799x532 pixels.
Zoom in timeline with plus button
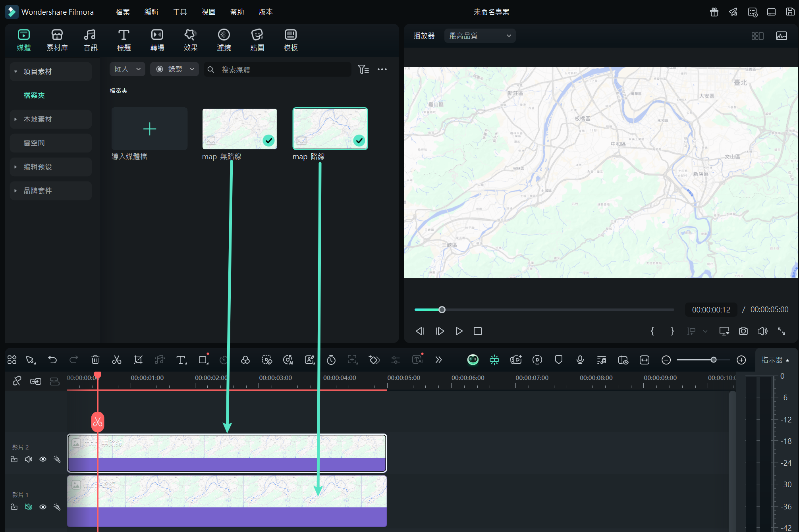tap(741, 360)
